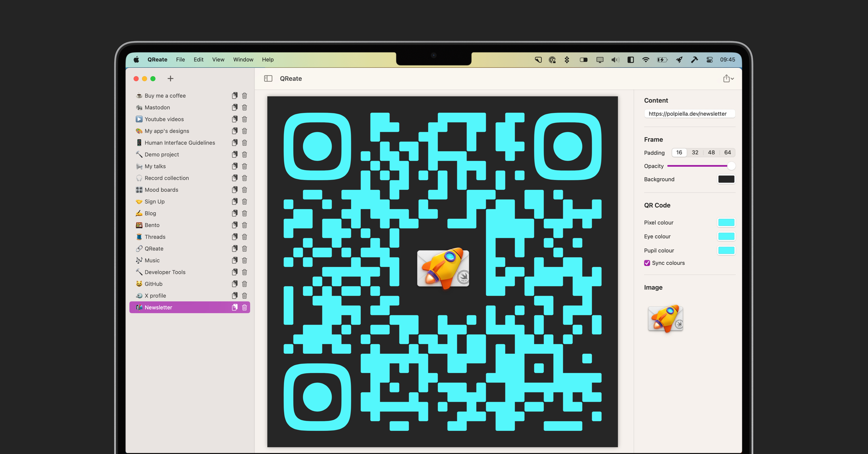Open the share export menu

click(728, 79)
